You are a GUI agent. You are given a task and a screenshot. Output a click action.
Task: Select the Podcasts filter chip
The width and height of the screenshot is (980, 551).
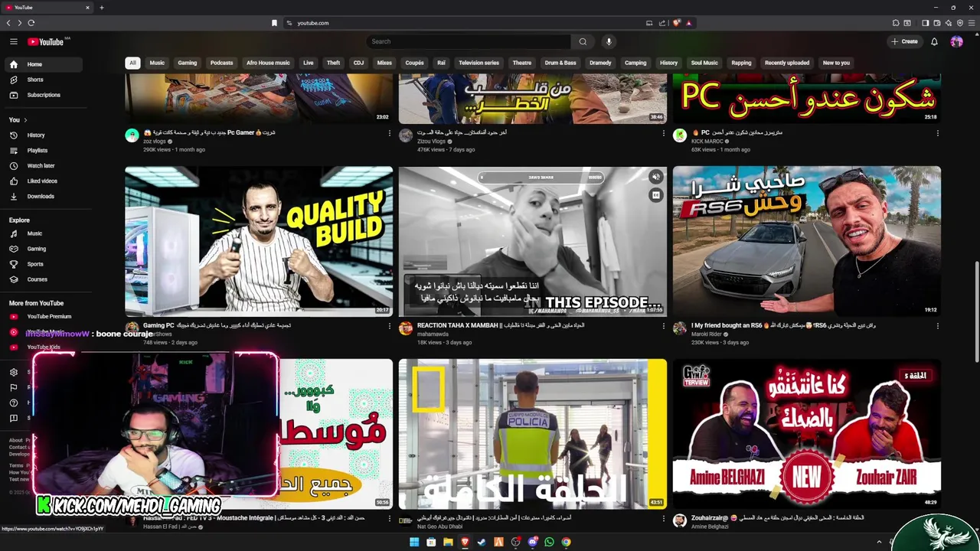221,63
